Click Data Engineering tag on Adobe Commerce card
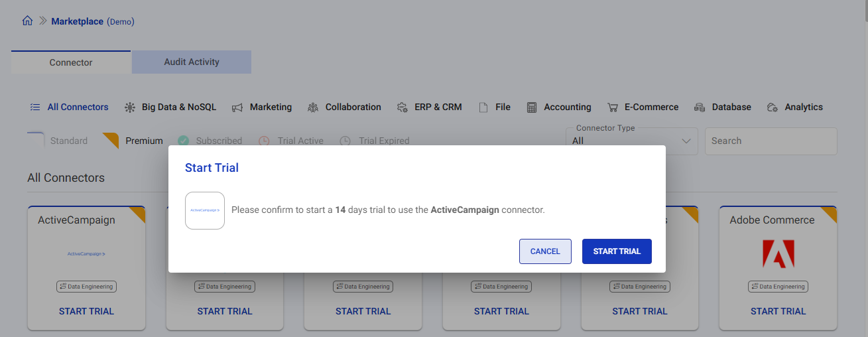 (x=778, y=287)
